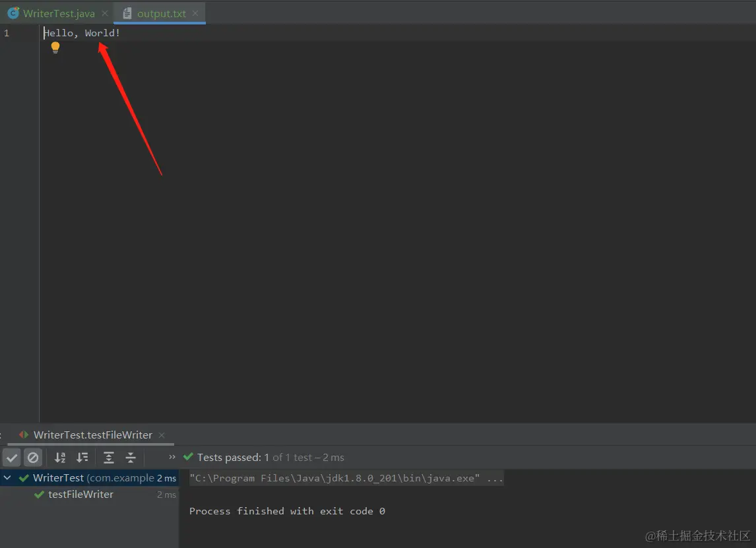Click line number 1 in gutter
The image size is (756, 548).
[x=7, y=33]
